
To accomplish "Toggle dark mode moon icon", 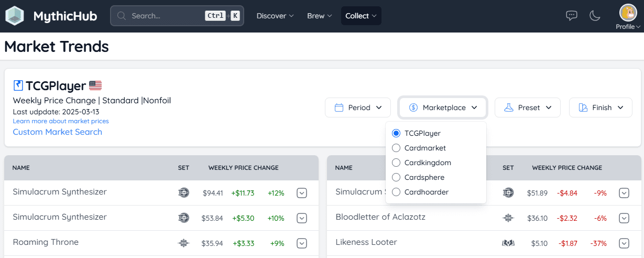I will (595, 16).
